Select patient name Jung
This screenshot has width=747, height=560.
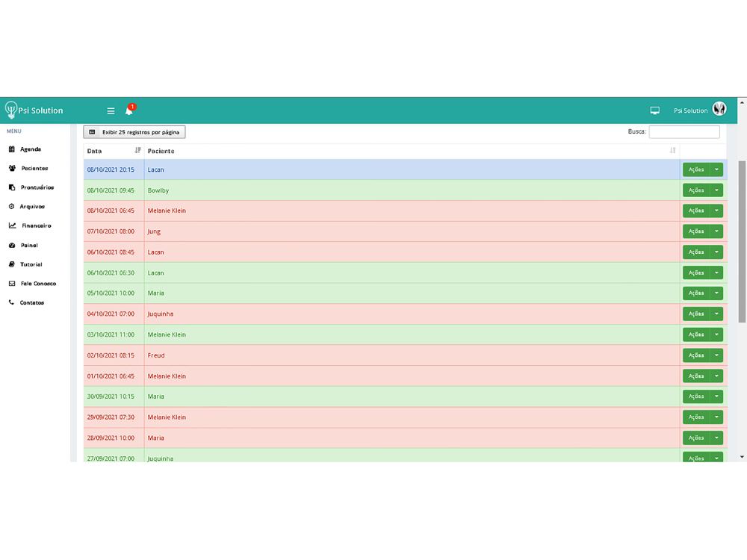tap(154, 231)
